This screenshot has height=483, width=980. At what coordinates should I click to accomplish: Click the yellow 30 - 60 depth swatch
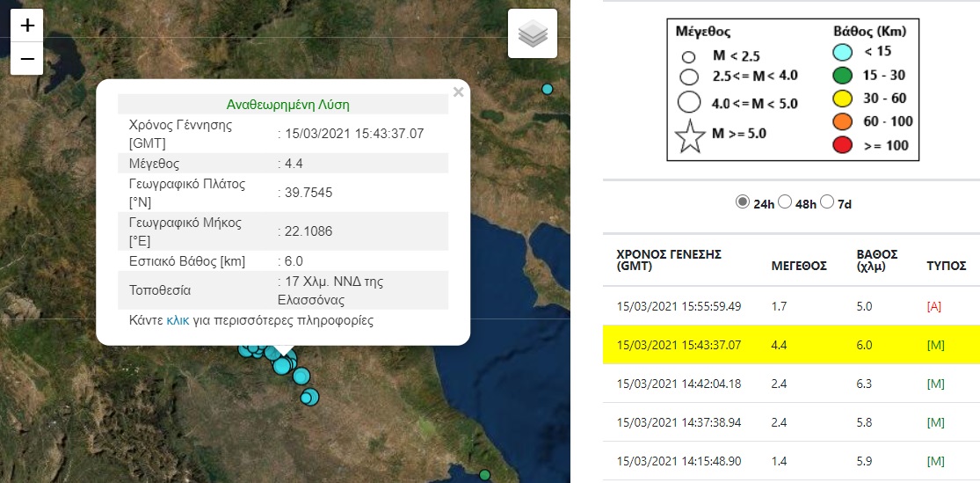click(x=843, y=99)
